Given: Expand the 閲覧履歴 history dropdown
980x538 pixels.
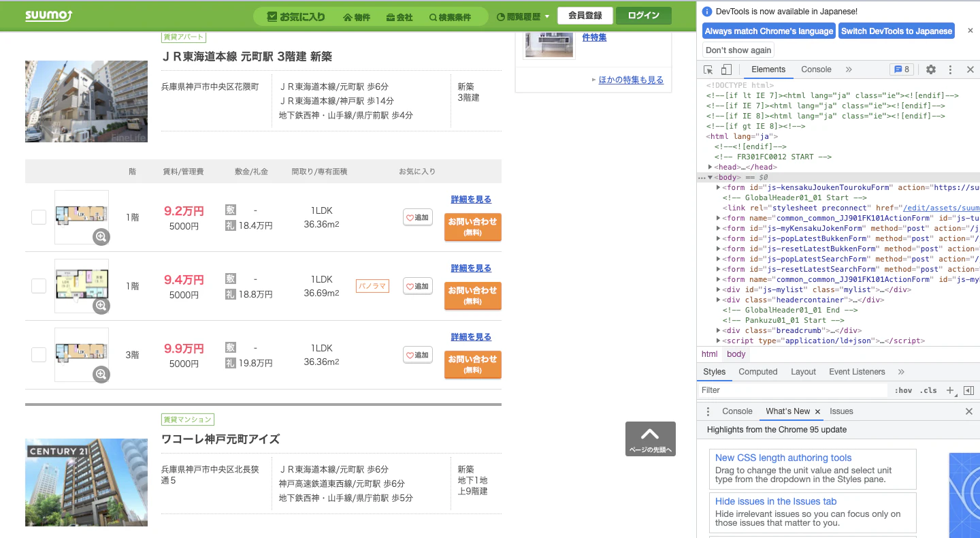Looking at the screenshot, I should [523, 17].
